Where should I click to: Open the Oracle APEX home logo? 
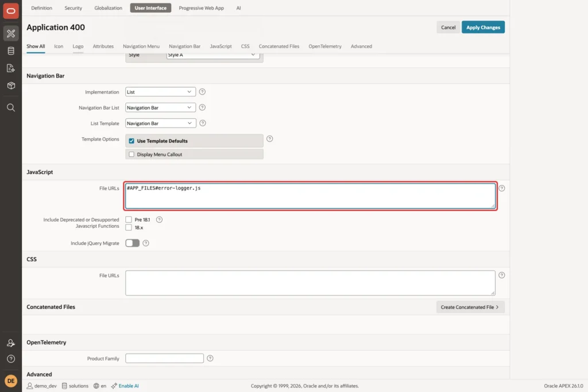coord(11,11)
